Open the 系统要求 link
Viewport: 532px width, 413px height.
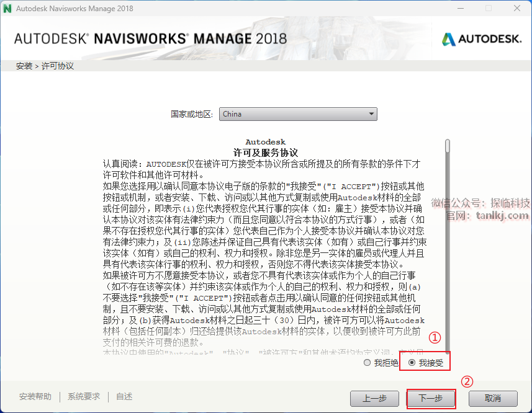tap(84, 396)
